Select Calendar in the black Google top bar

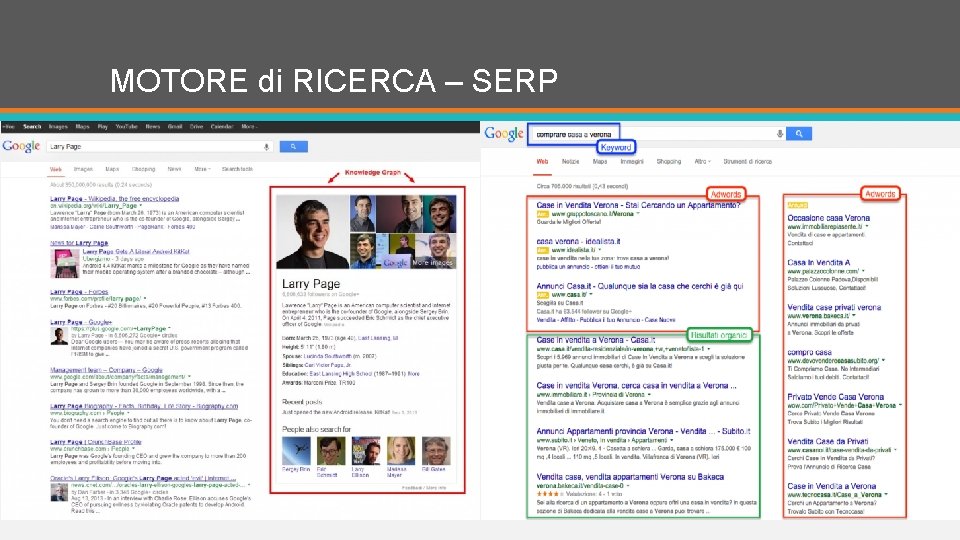point(222,127)
